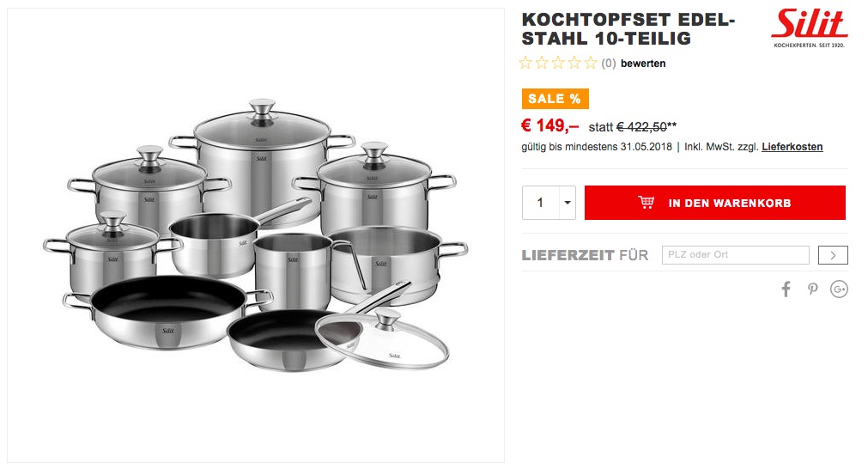Click the cookware set product image
This screenshot has height=469, width=868.
pos(256,234)
